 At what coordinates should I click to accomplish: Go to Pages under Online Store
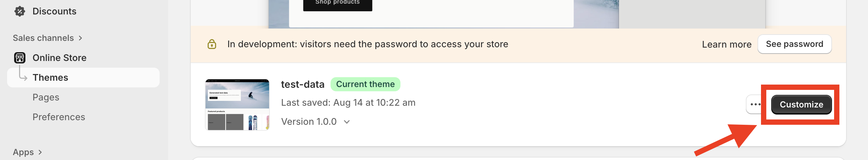pos(46,97)
